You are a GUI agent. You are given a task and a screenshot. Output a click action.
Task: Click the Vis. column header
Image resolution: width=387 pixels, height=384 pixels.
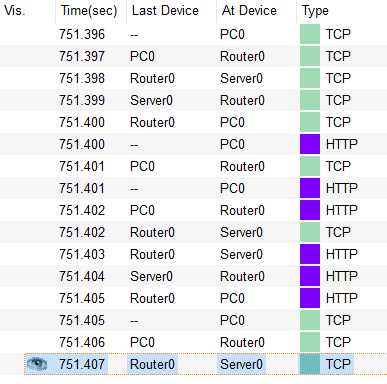pyautogui.click(x=15, y=11)
